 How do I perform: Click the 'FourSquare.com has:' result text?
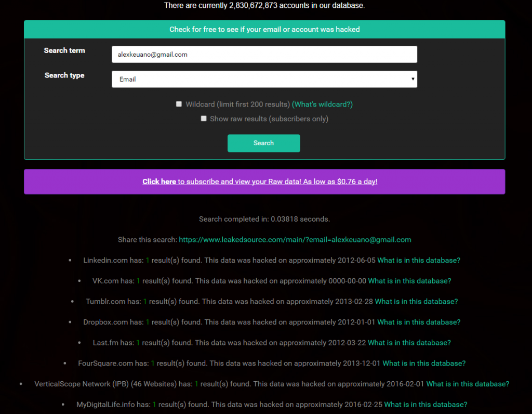click(113, 364)
